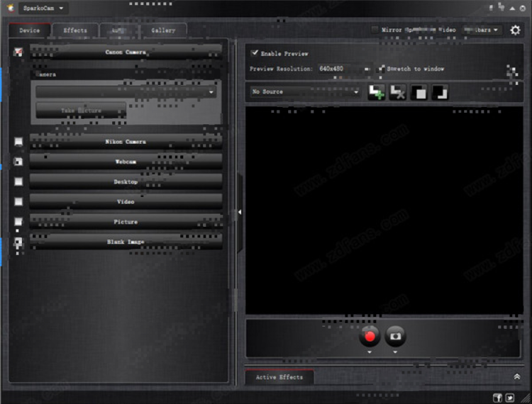Expand the Video section

(x=126, y=201)
